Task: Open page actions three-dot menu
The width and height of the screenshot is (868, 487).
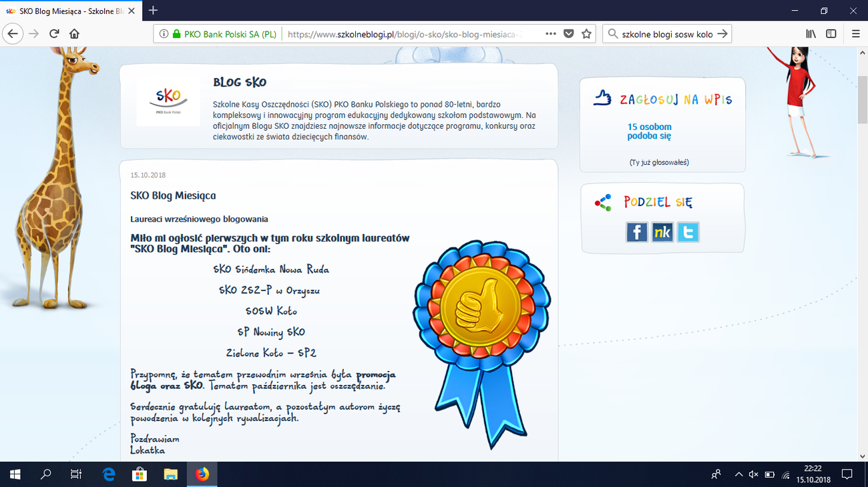Action: tap(551, 34)
